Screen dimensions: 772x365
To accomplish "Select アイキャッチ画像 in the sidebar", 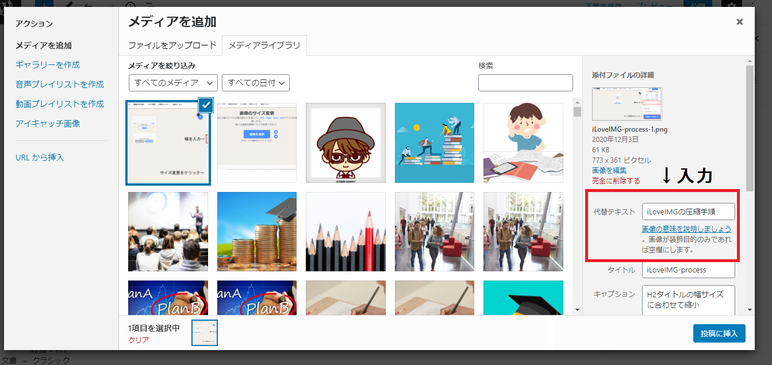I will pyautogui.click(x=48, y=123).
